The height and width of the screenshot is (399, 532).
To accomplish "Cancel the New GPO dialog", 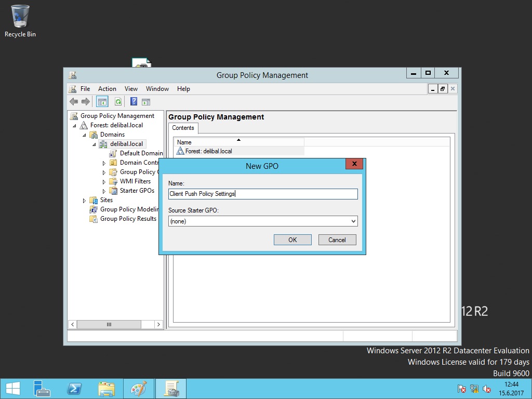I will (x=337, y=240).
